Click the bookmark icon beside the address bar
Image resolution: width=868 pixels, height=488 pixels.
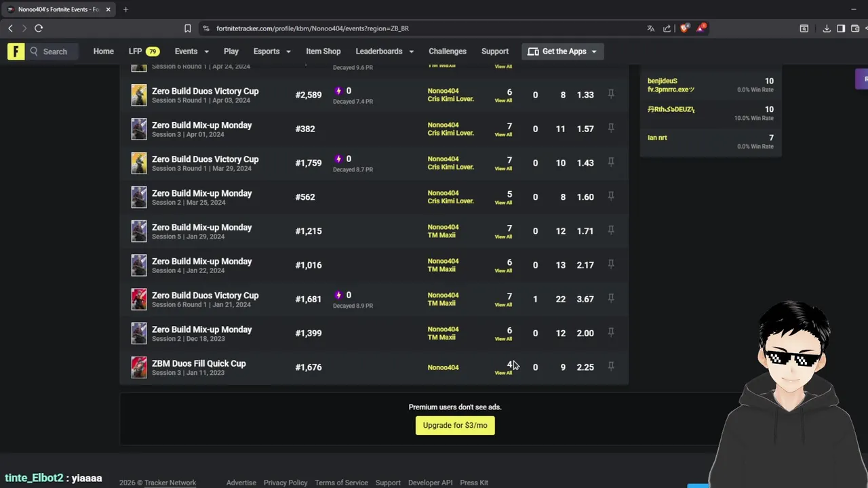pyautogui.click(x=188, y=28)
